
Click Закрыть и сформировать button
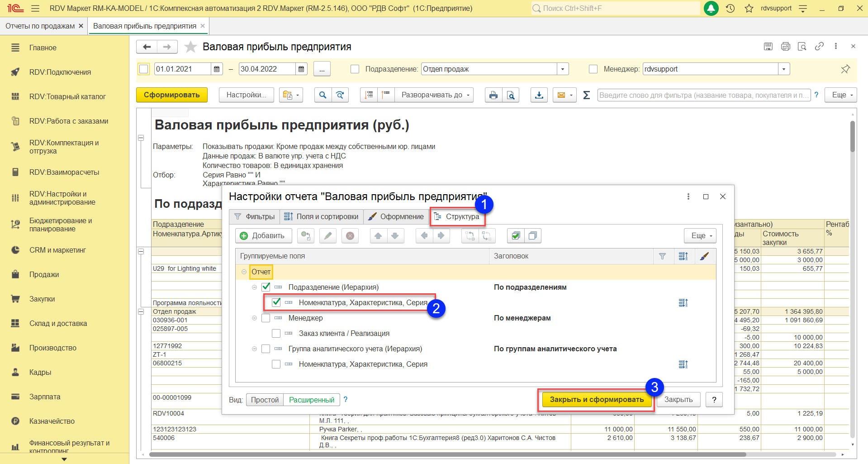click(596, 399)
